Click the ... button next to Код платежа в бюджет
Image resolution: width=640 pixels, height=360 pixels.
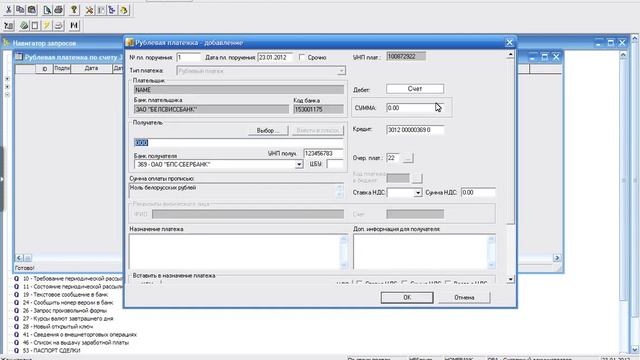pyautogui.click(x=416, y=178)
